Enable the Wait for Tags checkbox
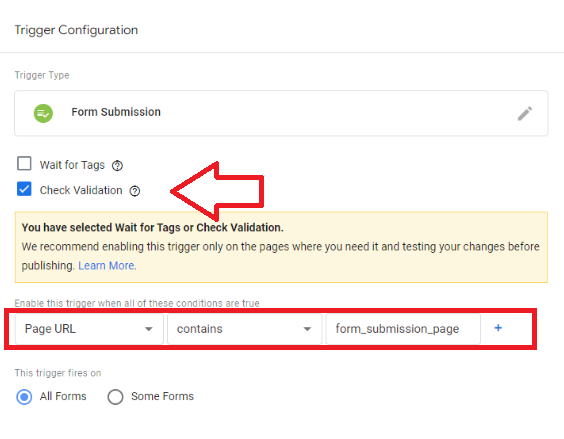 pyautogui.click(x=24, y=163)
